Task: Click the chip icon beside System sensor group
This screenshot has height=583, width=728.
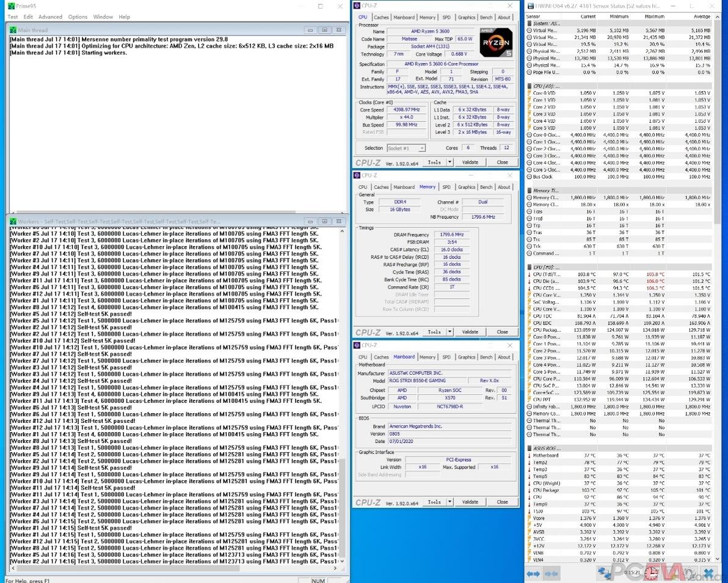Action: 530,23
